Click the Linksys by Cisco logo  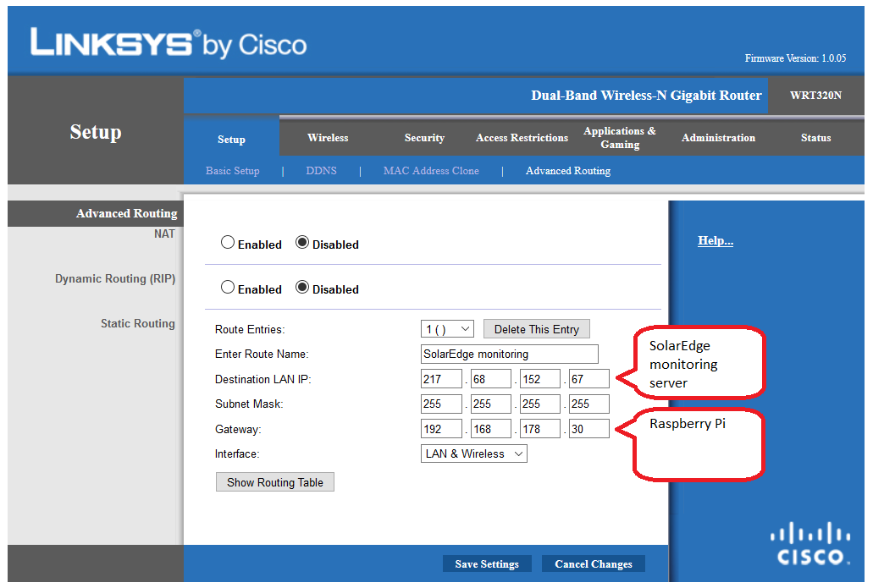point(169,43)
